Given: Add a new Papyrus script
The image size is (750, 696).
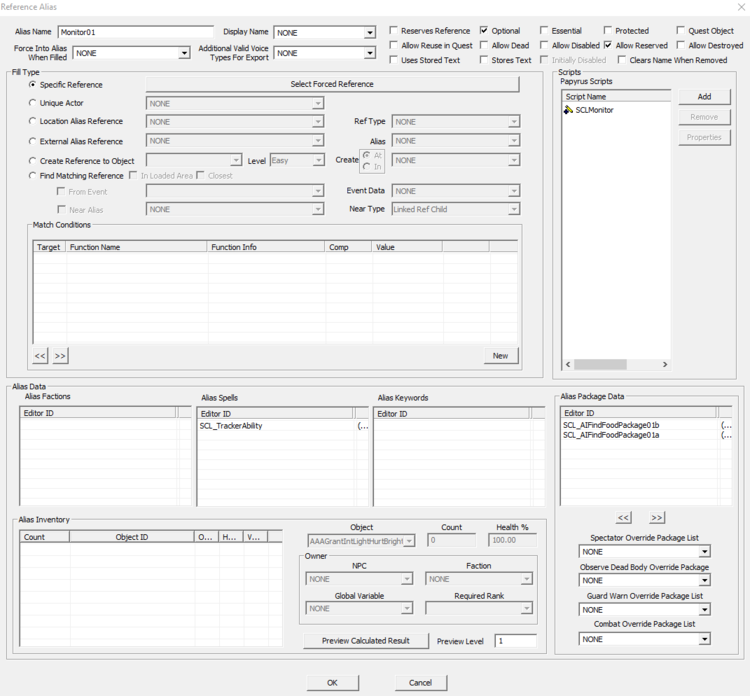Looking at the screenshot, I should coord(704,97).
